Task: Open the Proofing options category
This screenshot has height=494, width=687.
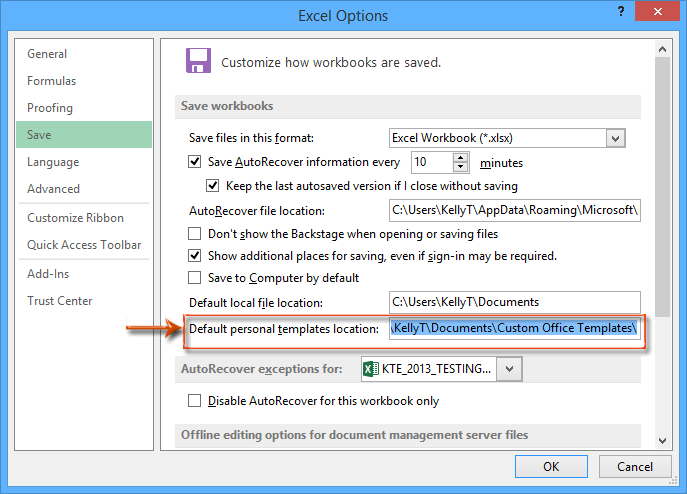Action: [x=50, y=108]
